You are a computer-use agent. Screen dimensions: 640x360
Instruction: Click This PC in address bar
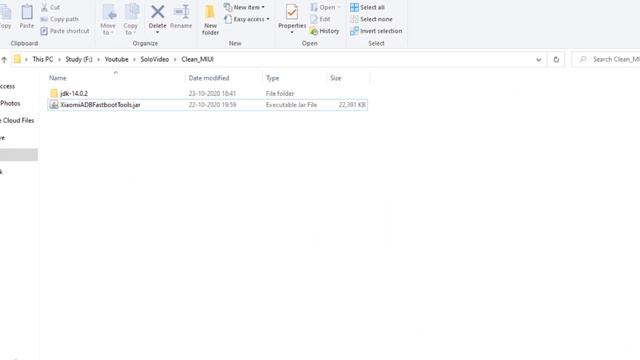pyautogui.click(x=43, y=60)
